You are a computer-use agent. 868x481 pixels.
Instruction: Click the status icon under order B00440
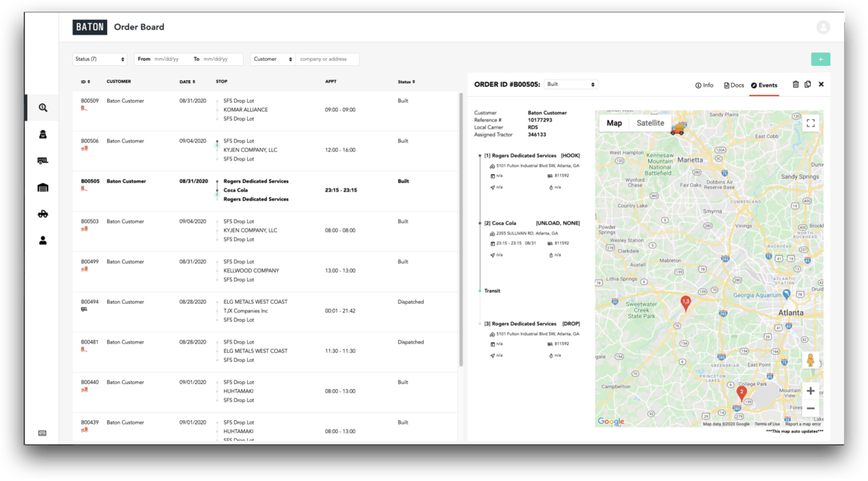(84, 390)
